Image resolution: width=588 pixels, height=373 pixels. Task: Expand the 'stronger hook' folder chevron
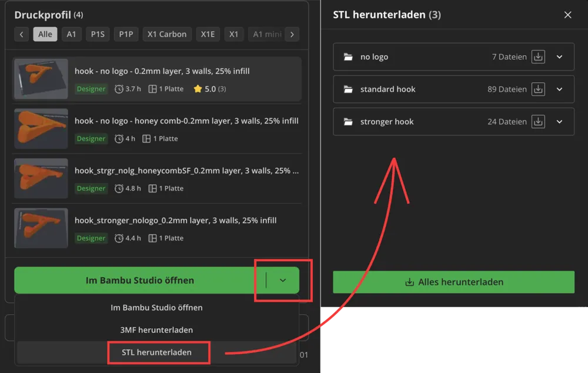(x=559, y=122)
